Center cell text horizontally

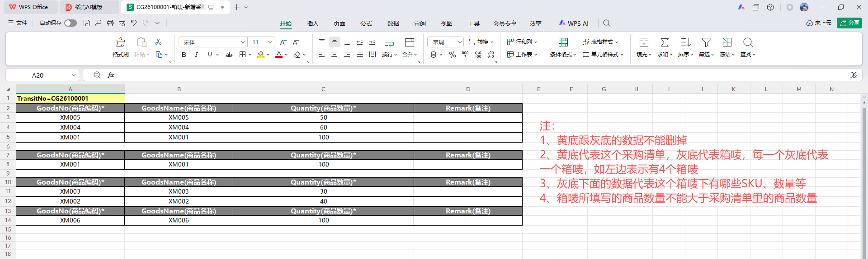pyautogui.click(x=335, y=55)
